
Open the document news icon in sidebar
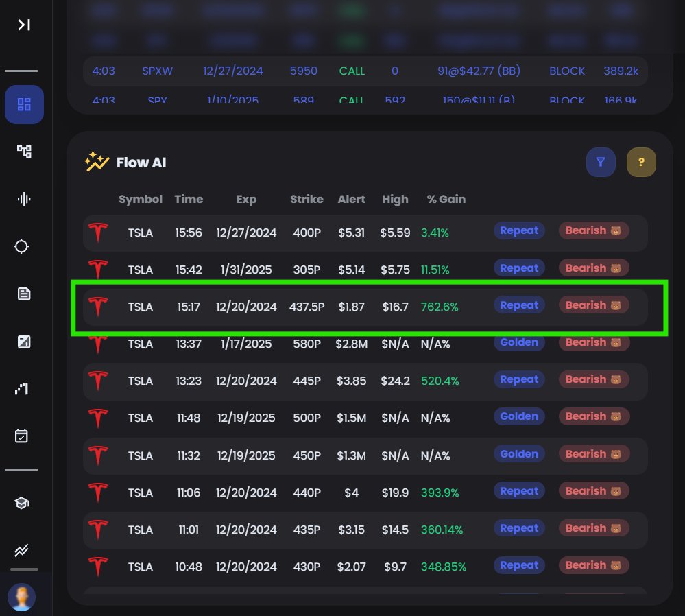24,294
